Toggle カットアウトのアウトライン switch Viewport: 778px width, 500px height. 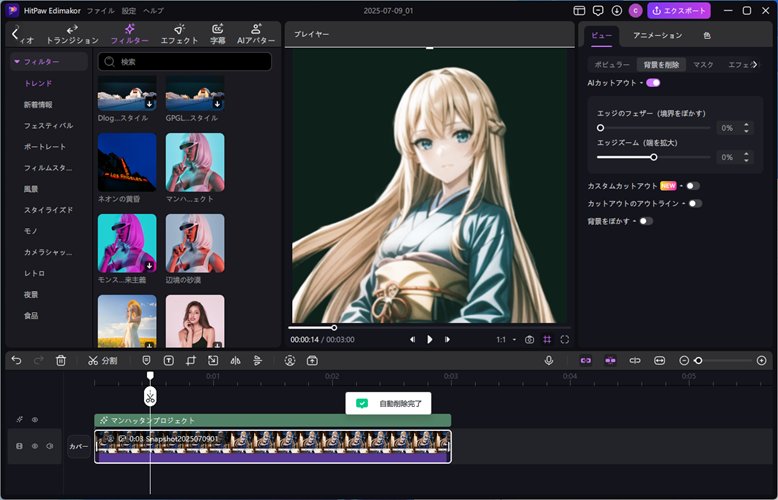coord(695,203)
